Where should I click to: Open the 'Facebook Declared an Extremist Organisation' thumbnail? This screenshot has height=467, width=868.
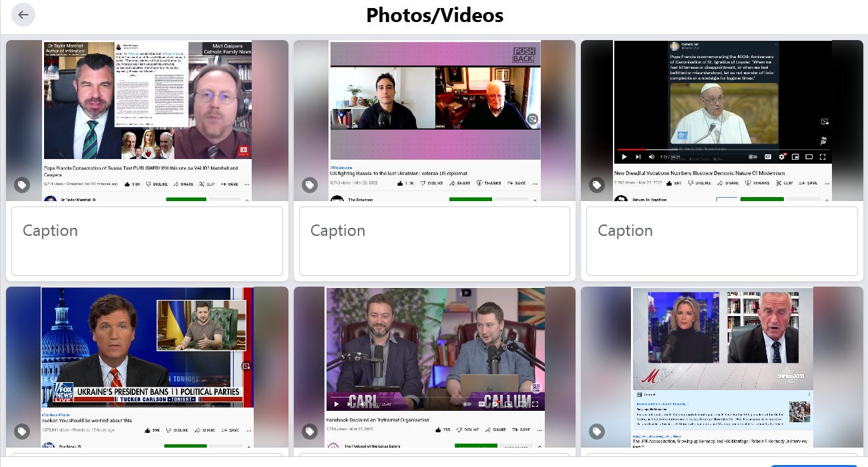pyautogui.click(x=435, y=367)
